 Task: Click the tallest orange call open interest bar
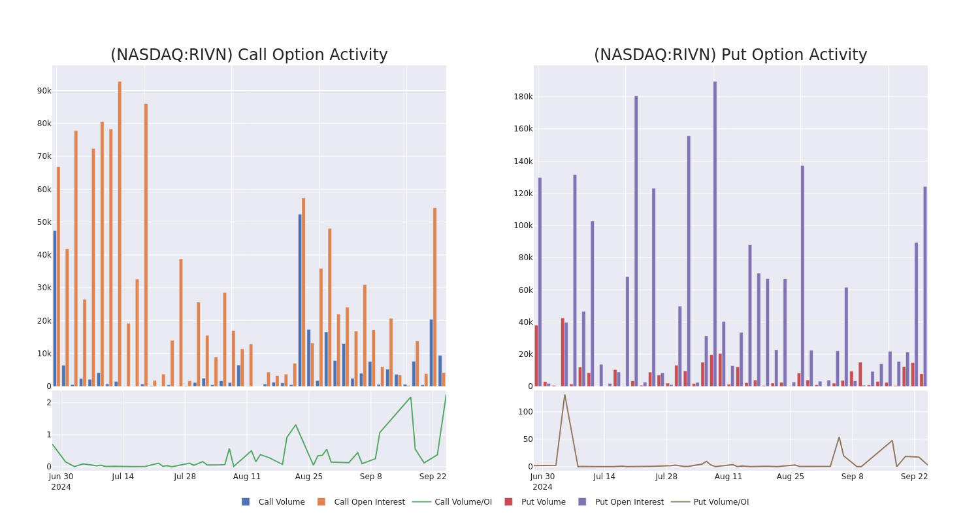[120, 234]
